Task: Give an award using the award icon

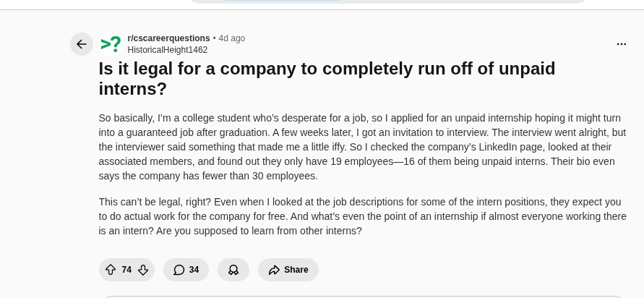Action: click(233, 270)
